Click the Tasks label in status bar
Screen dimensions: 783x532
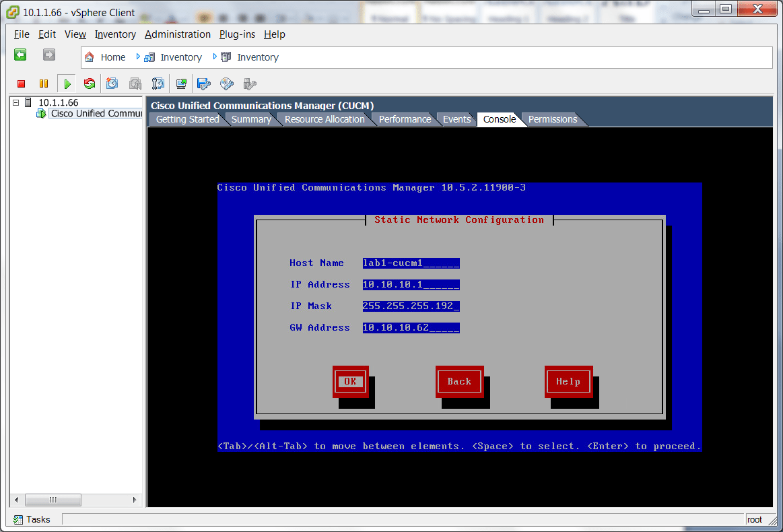38,519
